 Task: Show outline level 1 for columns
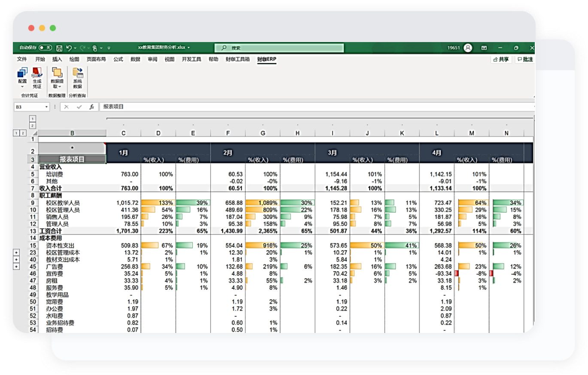[x=33, y=118]
